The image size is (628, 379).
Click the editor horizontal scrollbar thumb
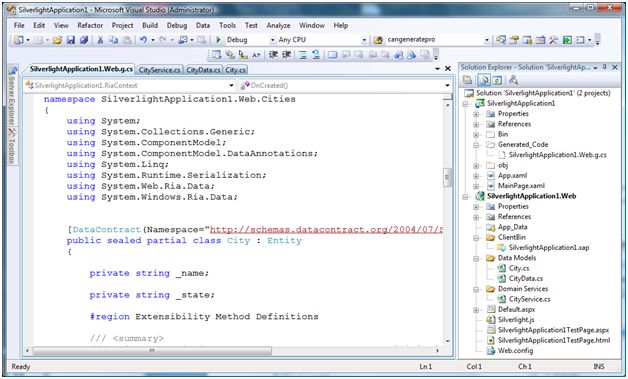coord(152,351)
